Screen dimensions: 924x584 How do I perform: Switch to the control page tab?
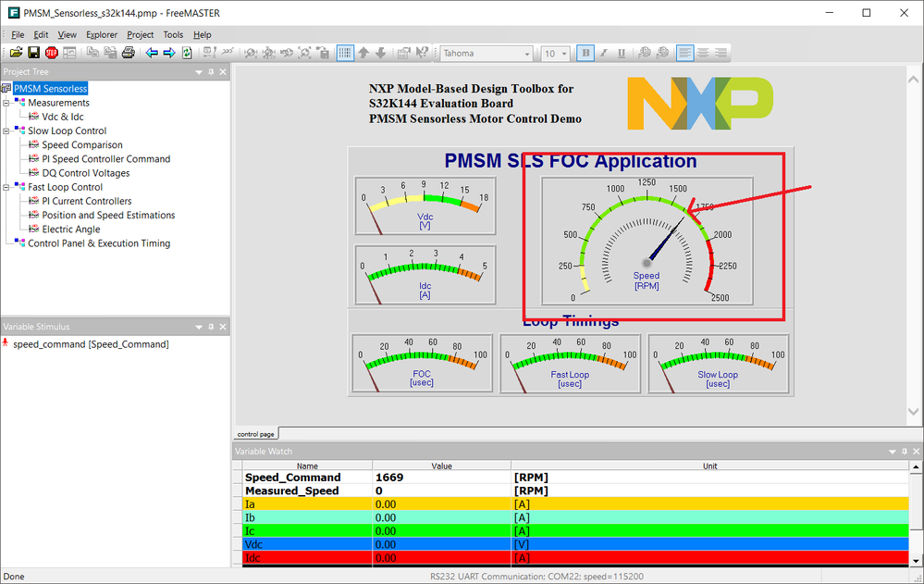(256, 434)
